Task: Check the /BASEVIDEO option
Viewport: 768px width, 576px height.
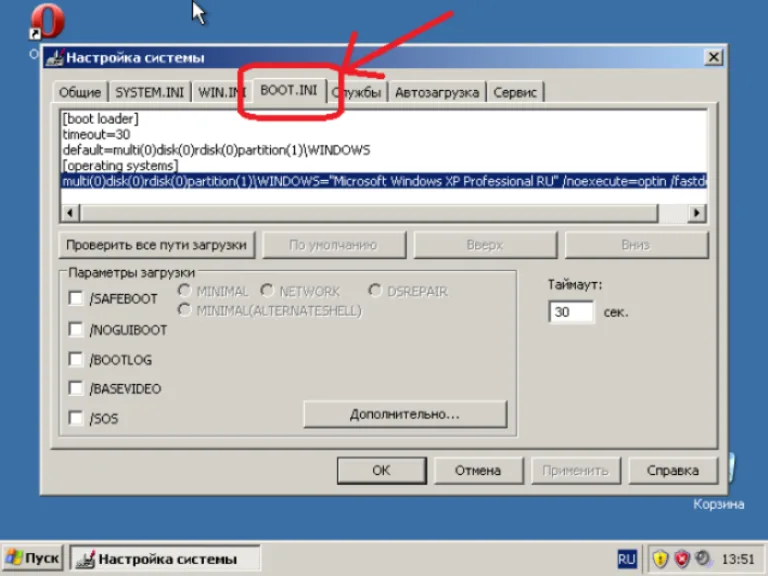Action: click(75, 388)
